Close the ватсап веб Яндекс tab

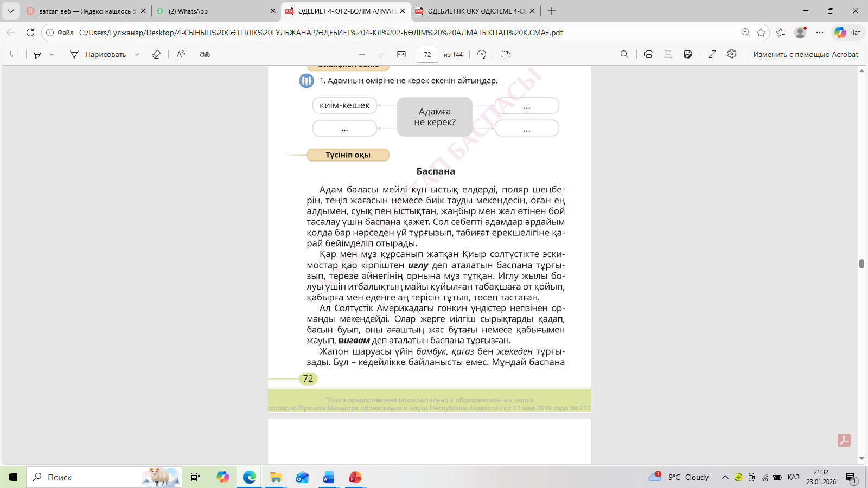click(x=143, y=11)
